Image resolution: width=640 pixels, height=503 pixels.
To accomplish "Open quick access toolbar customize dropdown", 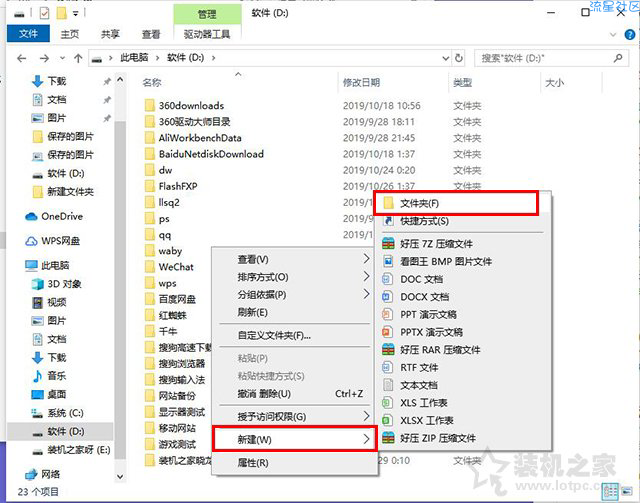I will pyautogui.click(x=76, y=13).
